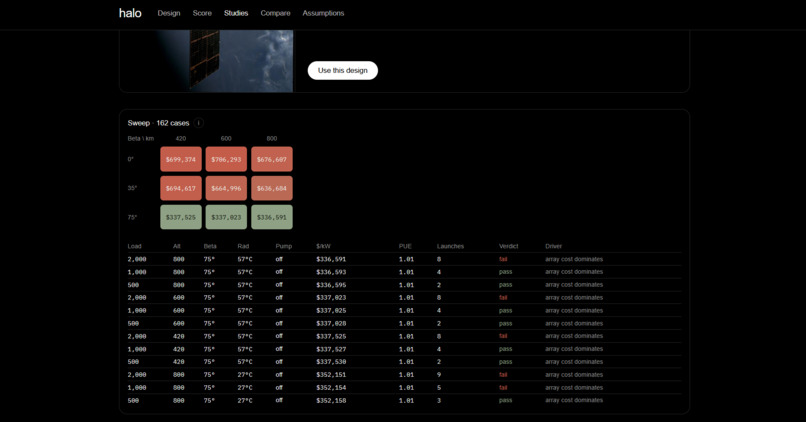This screenshot has height=422, width=806.
Task: Click launches value 9 in $352,151 row
Action: tap(439, 375)
